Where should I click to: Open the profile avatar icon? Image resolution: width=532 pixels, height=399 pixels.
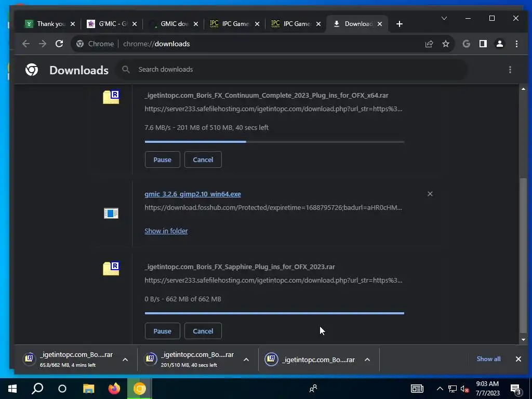point(499,44)
